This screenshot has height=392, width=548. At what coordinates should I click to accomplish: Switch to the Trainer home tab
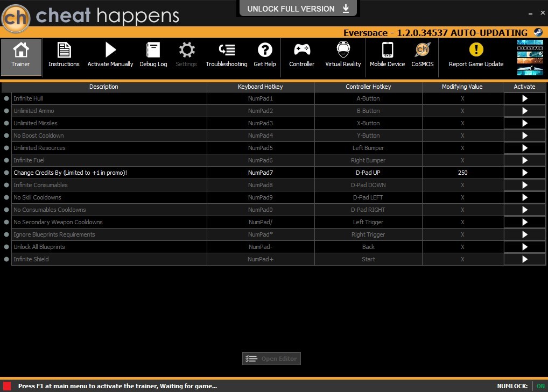[21, 56]
